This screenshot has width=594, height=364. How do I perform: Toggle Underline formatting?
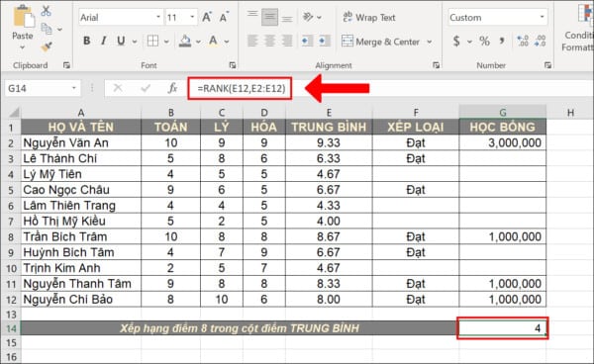tap(121, 41)
